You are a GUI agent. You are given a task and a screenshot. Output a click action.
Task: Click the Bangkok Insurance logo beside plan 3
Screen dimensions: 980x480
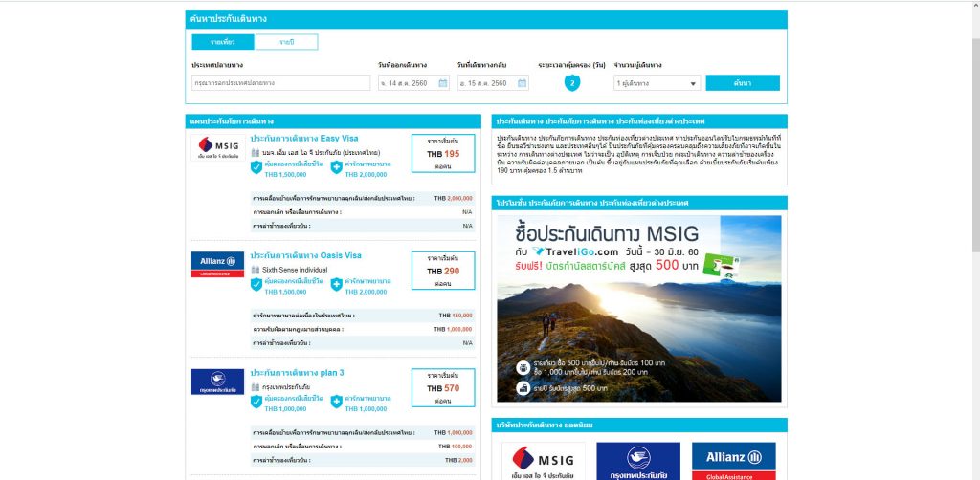click(x=217, y=381)
